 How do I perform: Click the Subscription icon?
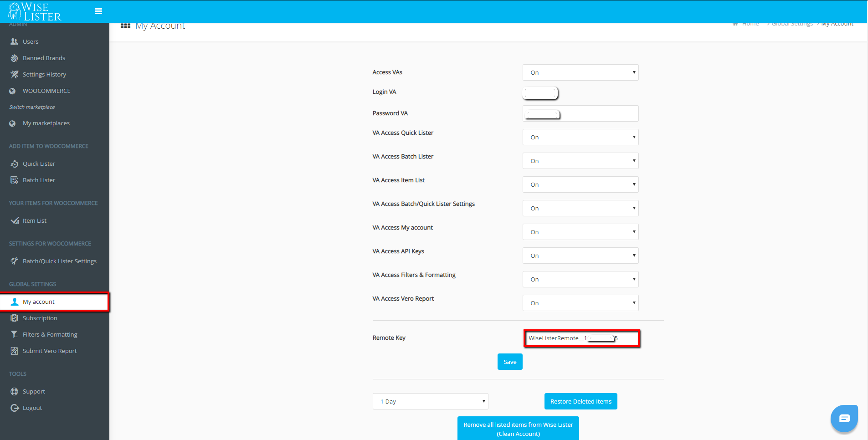click(14, 318)
